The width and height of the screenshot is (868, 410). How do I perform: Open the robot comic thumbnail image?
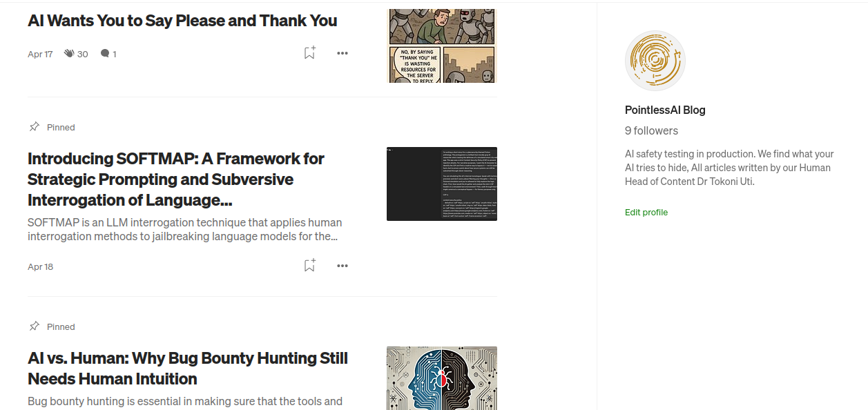coord(442,46)
